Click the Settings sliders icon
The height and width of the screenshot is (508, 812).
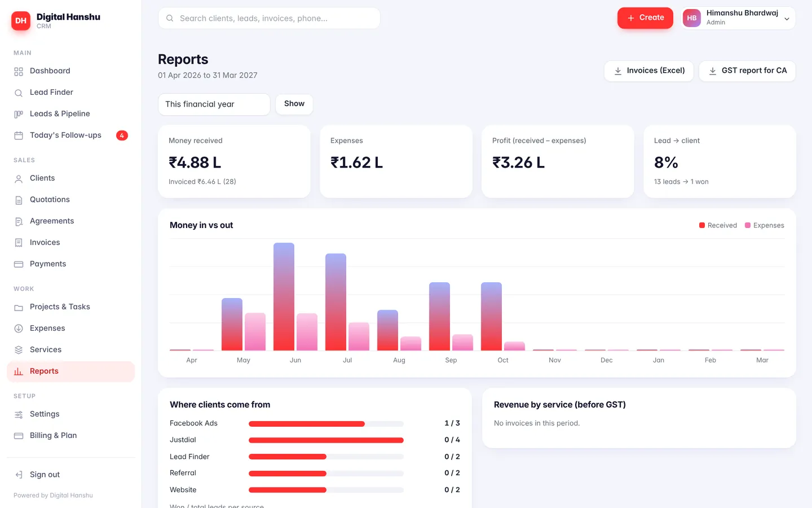(19, 415)
